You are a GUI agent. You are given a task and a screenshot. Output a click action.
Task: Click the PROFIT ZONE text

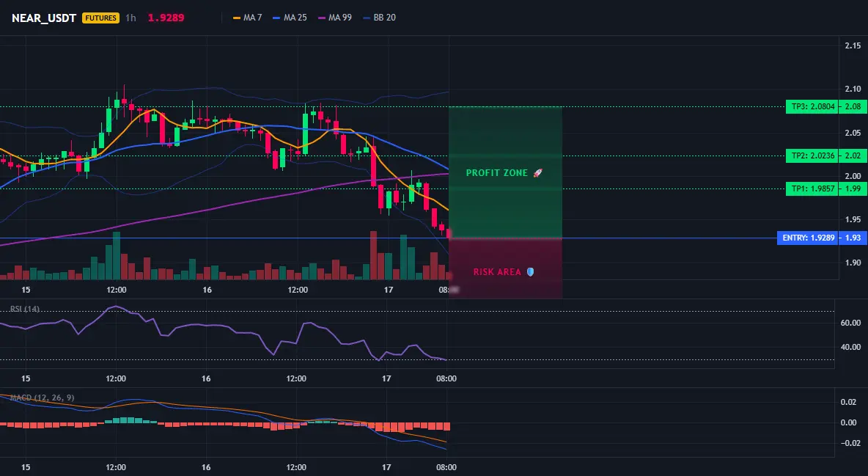[496, 173]
